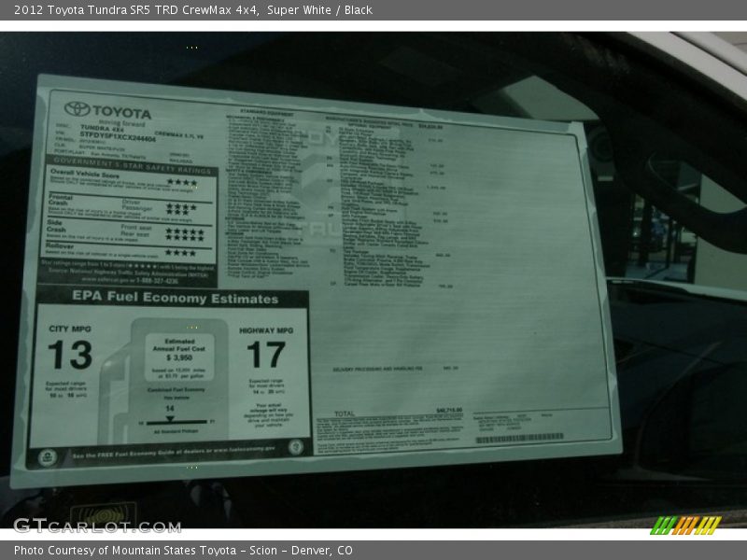Click the Government 5-Star Safety Ratings header

click(x=129, y=161)
